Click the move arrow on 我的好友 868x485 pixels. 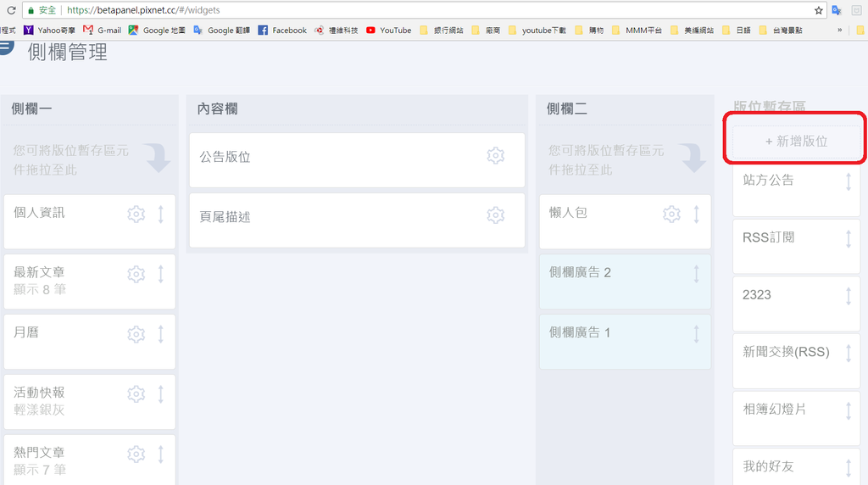pyautogui.click(x=849, y=468)
